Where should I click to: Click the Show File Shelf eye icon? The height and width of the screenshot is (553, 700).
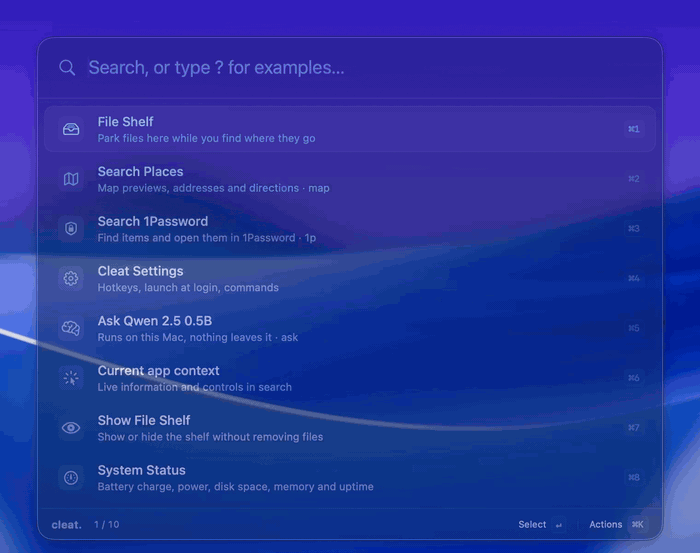[71, 428]
